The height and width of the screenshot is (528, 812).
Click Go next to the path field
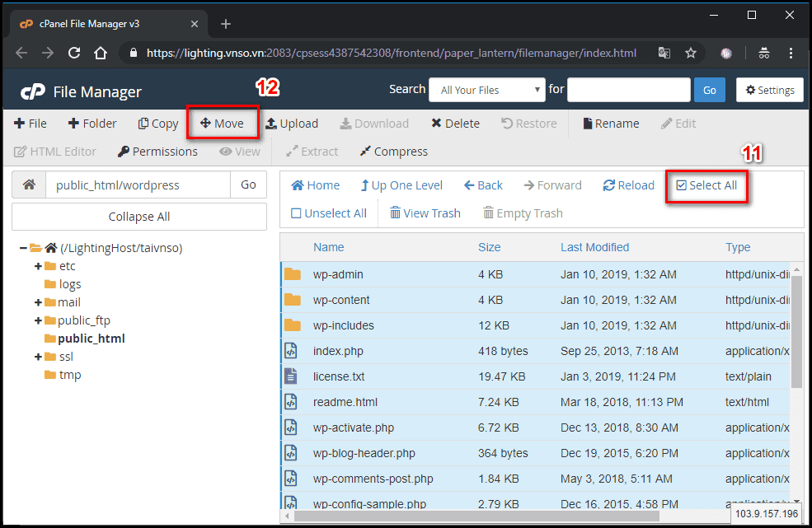[248, 185]
